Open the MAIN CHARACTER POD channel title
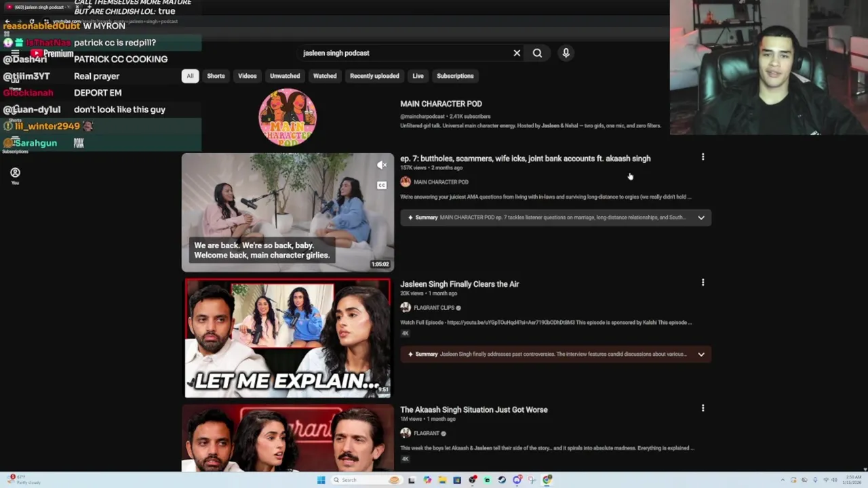 (441, 104)
